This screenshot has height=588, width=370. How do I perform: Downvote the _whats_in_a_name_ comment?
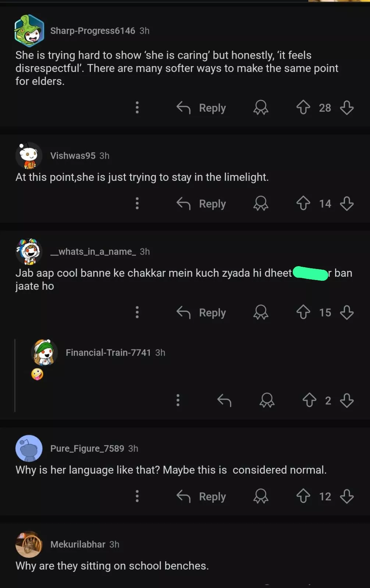point(346,312)
